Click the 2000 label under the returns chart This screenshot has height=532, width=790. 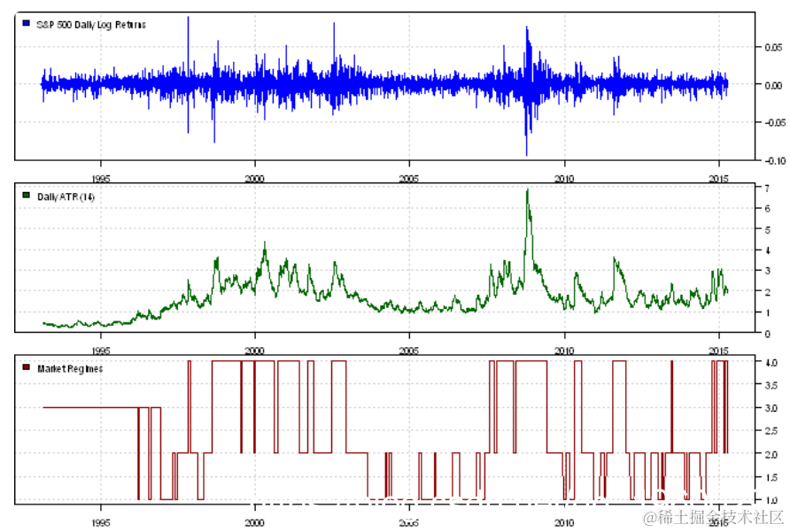tap(254, 178)
